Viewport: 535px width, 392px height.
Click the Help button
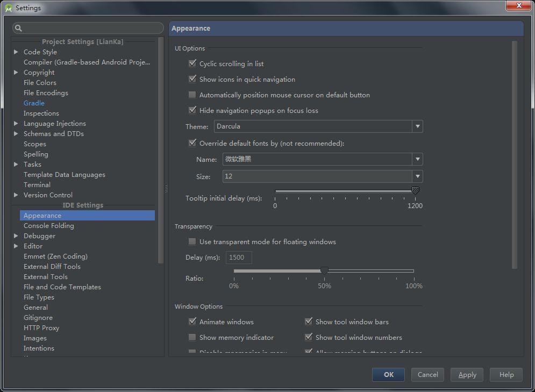coord(506,375)
